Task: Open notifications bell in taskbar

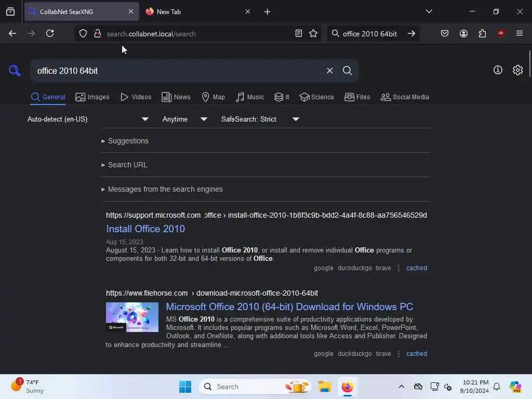Action: 497,387
